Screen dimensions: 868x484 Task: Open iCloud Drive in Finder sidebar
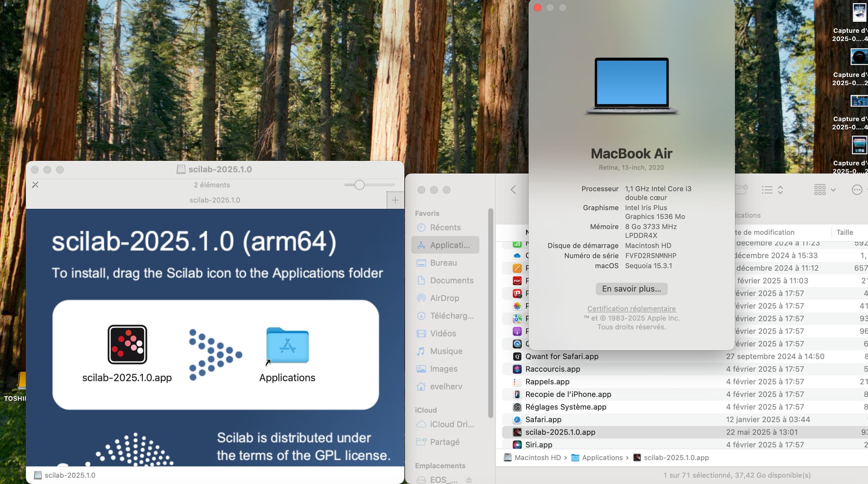pos(445,424)
